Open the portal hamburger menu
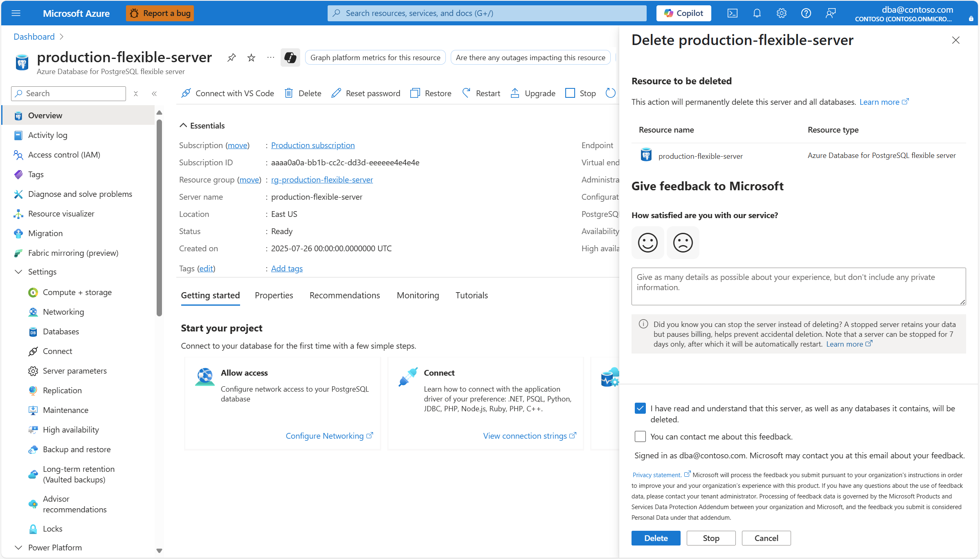This screenshot has height=559, width=980. 16,13
